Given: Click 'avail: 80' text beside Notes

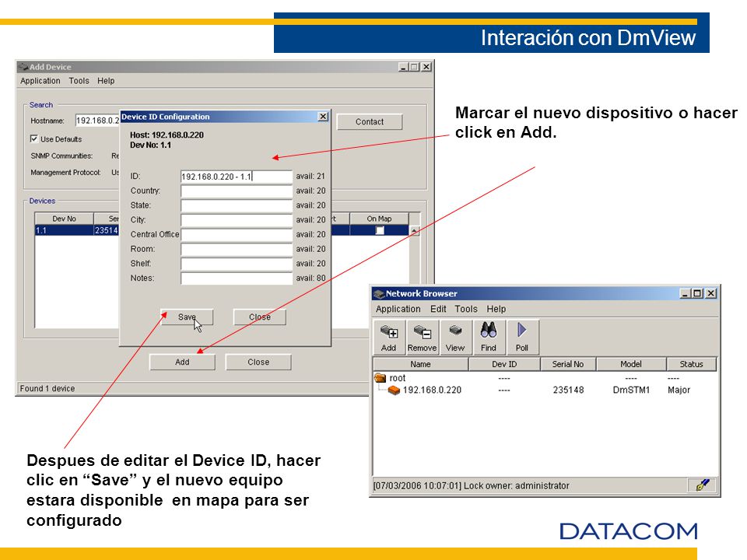Looking at the screenshot, I should 310,278.
